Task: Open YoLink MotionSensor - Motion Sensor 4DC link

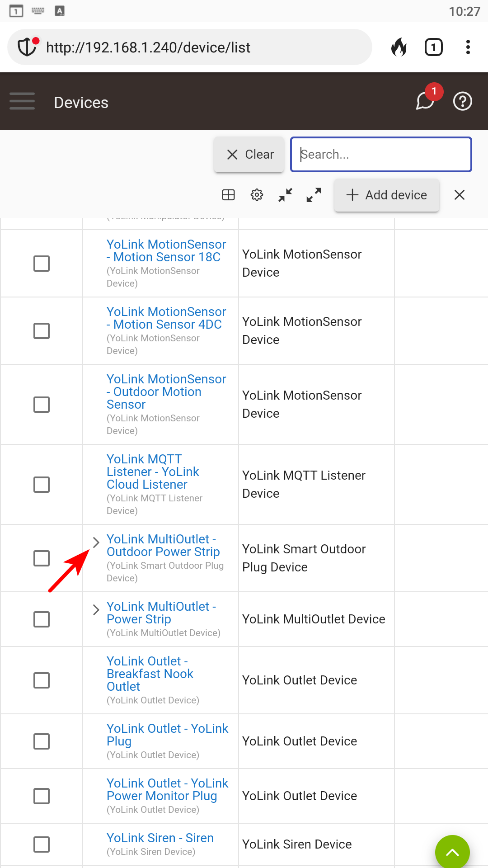Action: coord(166,318)
